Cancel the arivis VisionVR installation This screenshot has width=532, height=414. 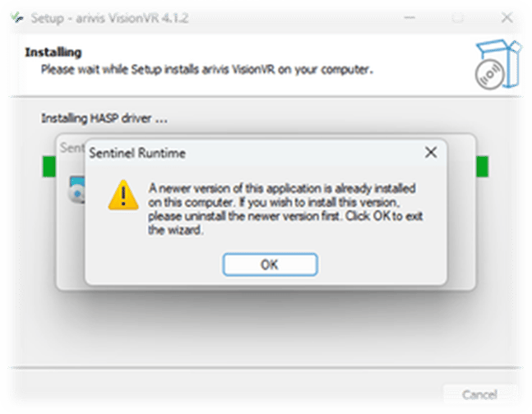pyautogui.click(x=479, y=394)
